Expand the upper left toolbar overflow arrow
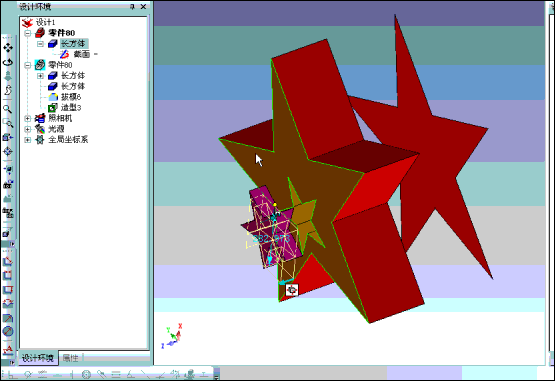Image resolution: width=555 pixels, height=381 pixels. 12,244
